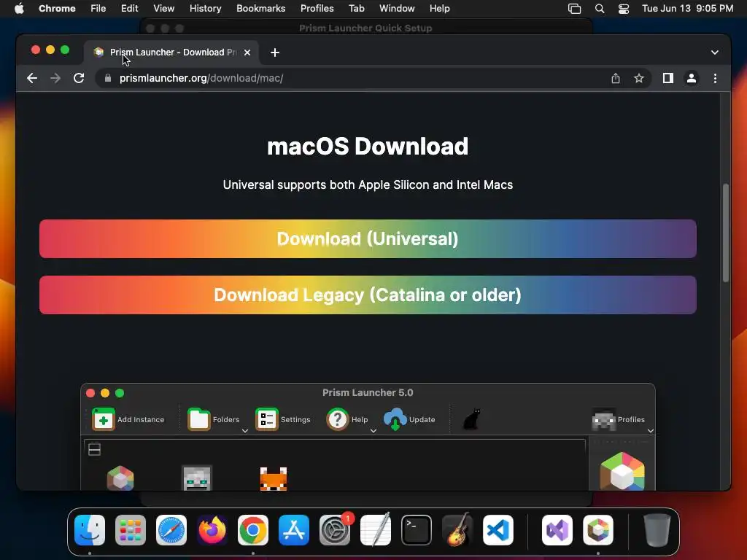
Task: Open TextEdit from the Dock
Action: [x=376, y=530]
